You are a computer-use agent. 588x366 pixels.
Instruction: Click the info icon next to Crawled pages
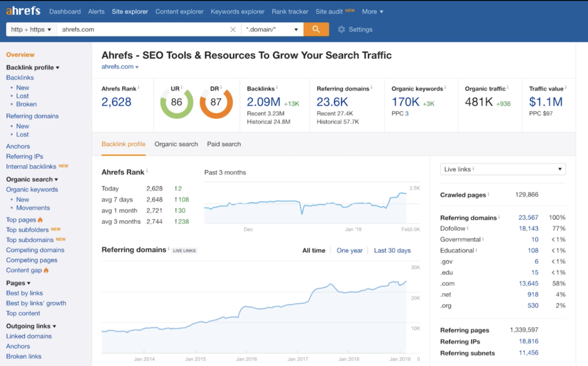tap(488, 194)
